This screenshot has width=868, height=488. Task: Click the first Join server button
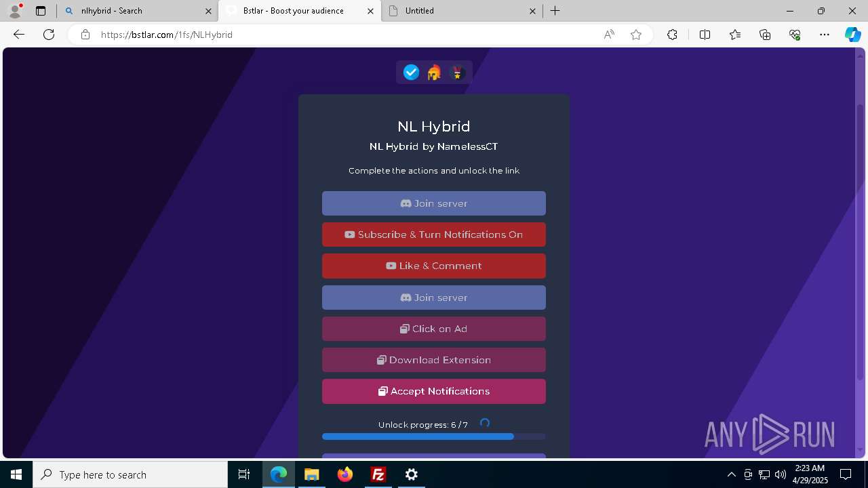pos(434,203)
